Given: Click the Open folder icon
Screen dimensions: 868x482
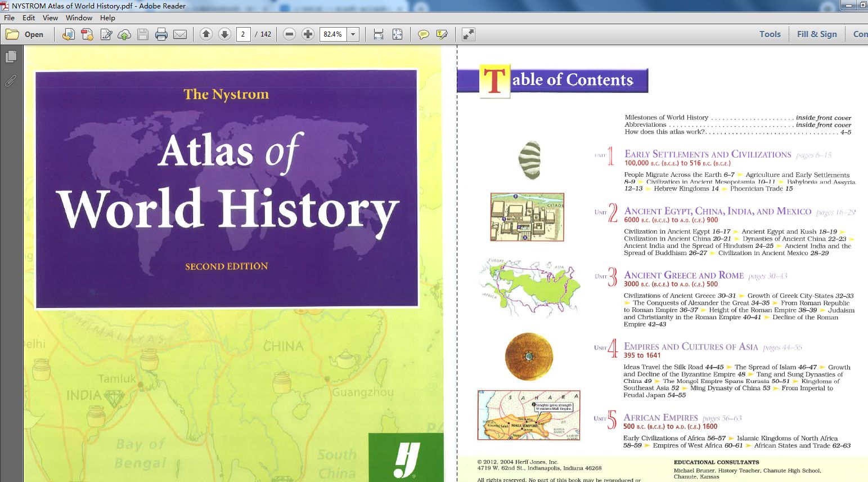Looking at the screenshot, I should point(12,34).
